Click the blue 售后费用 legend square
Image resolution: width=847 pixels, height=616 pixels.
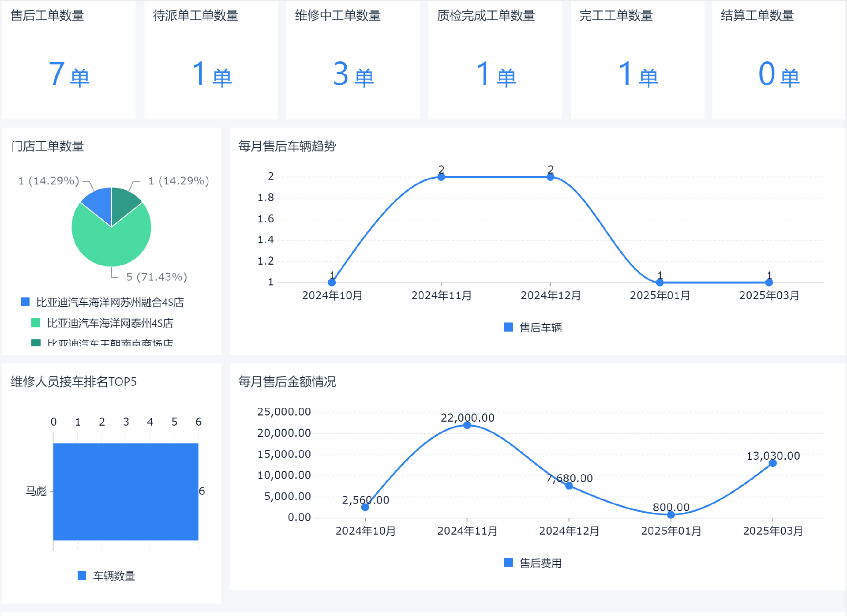509,563
